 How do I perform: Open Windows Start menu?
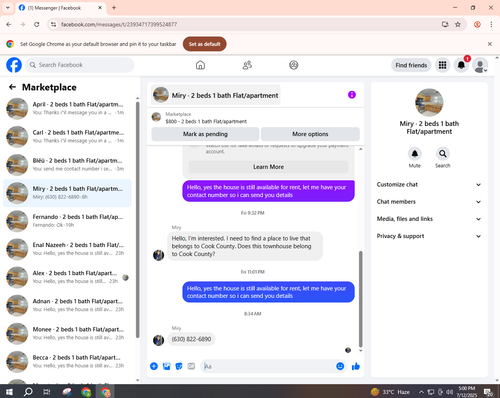click(x=9, y=392)
